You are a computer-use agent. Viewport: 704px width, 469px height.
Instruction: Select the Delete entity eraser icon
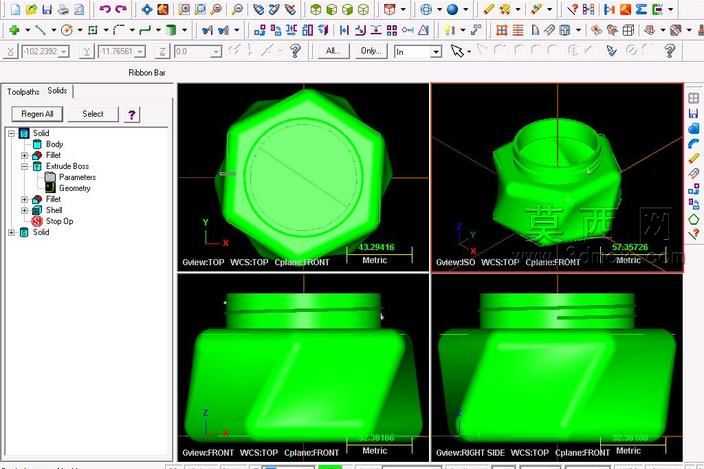tap(488, 9)
